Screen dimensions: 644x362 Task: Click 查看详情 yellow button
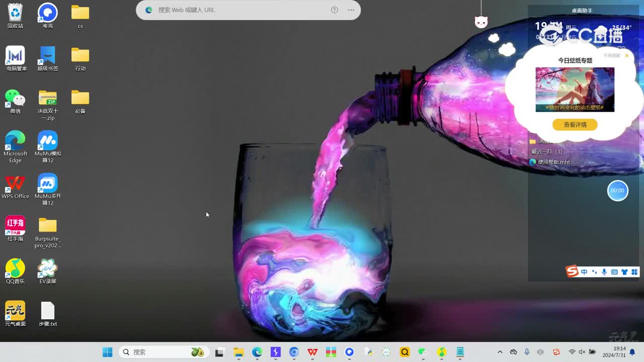click(x=575, y=125)
